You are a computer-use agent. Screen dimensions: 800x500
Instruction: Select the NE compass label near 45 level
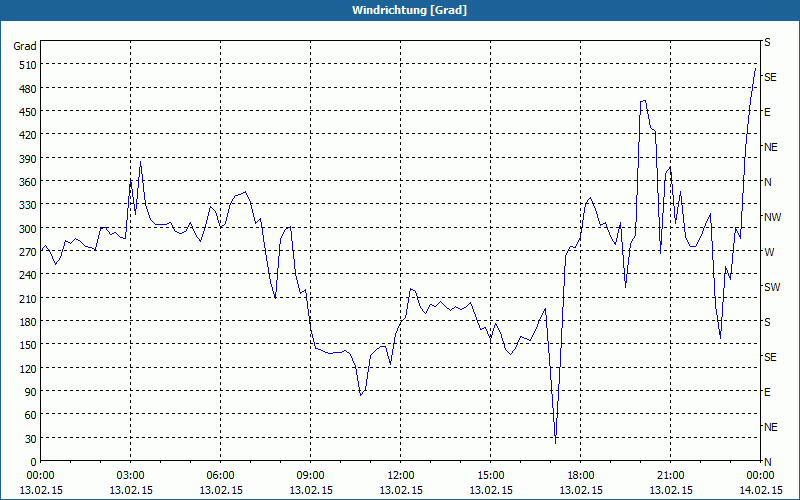(770, 427)
